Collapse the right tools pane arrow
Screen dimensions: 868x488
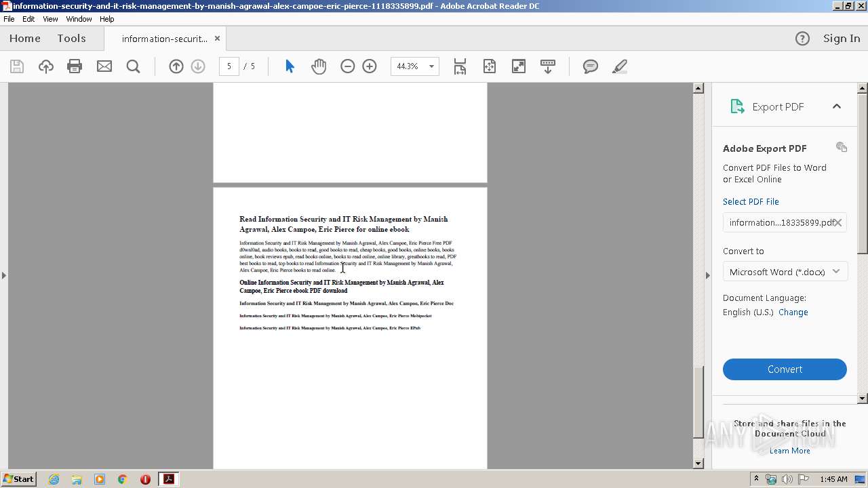708,275
